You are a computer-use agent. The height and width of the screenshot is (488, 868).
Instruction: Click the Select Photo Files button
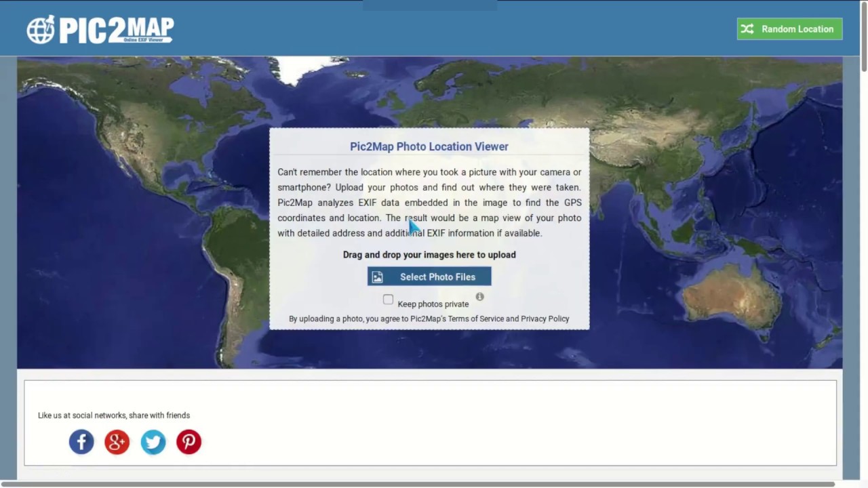pyautogui.click(x=429, y=277)
